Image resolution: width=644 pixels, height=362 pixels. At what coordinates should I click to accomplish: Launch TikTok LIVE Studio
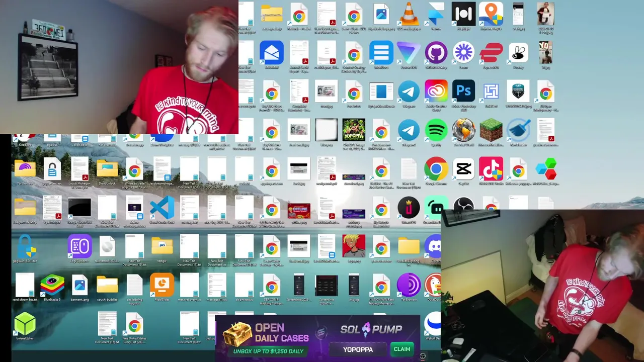point(491,169)
